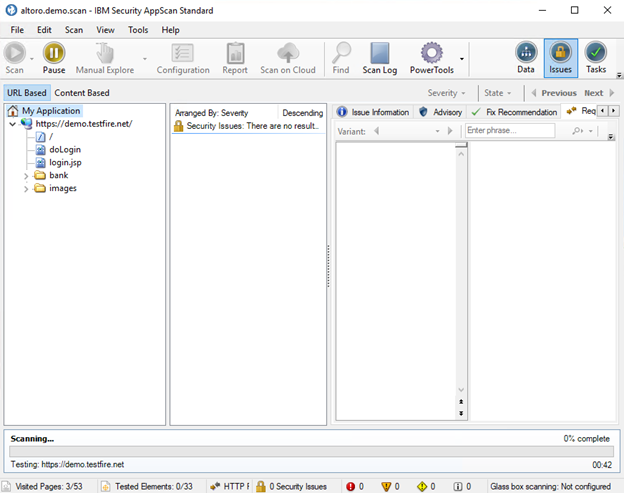Click the Pause scan icon
This screenshot has width=624, height=493.
54,53
